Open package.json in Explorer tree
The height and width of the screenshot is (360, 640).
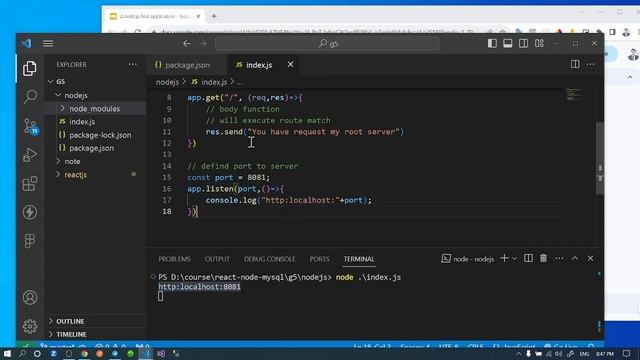coord(91,148)
